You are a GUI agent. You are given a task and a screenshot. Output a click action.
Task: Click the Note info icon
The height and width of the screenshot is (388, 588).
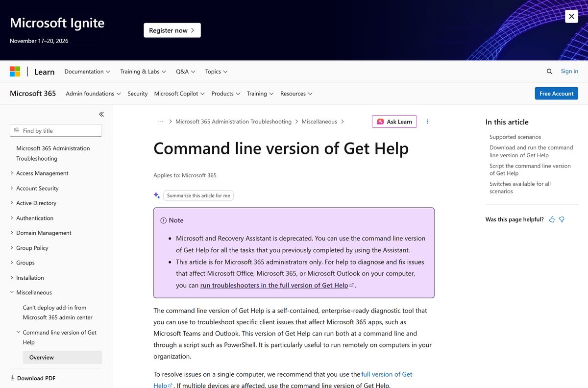(164, 220)
